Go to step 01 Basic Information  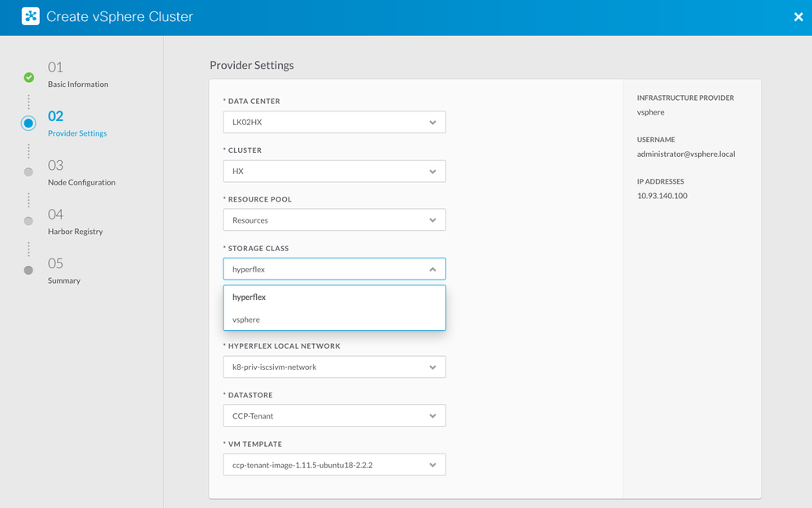[x=78, y=75]
